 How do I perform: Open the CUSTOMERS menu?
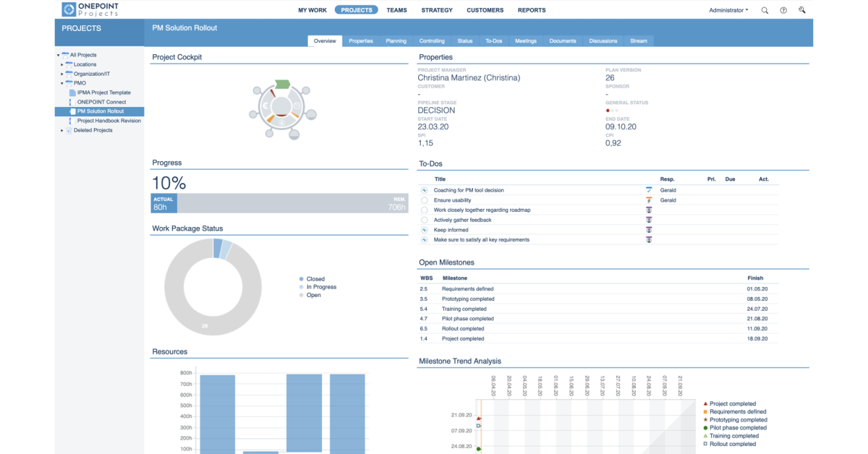pos(485,10)
